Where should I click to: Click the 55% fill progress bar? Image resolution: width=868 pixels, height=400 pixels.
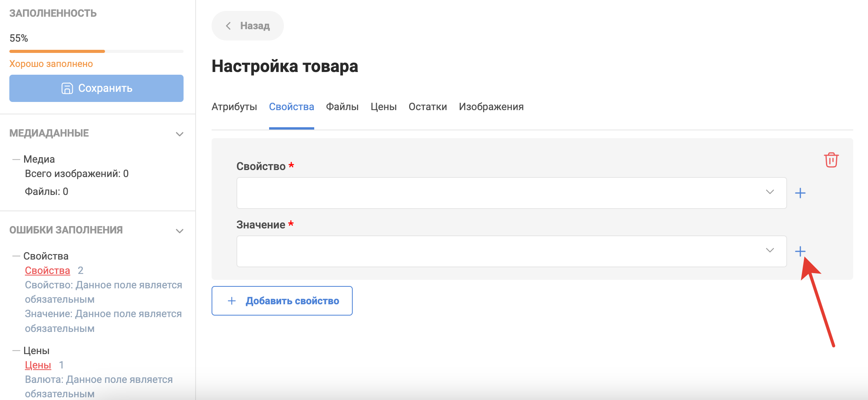pos(96,51)
